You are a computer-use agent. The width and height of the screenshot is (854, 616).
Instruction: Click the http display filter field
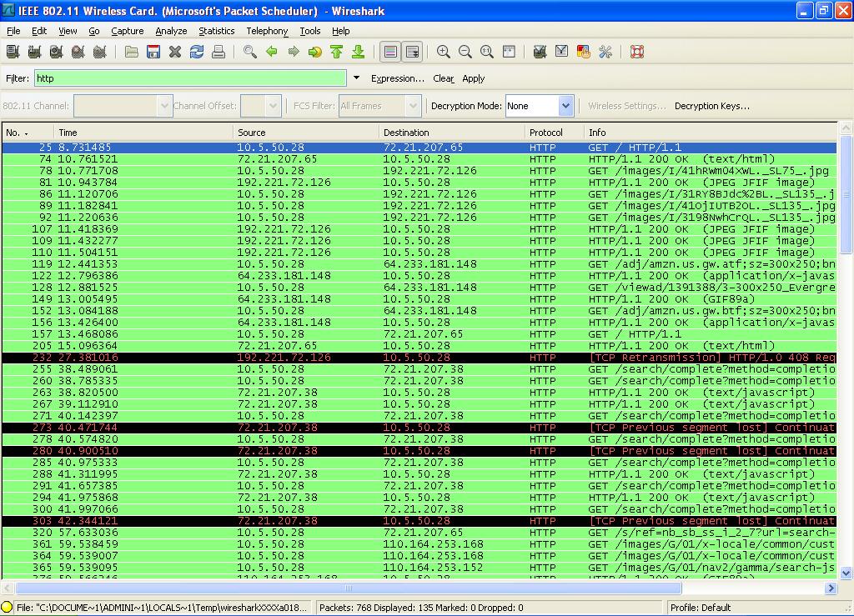(190, 78)
